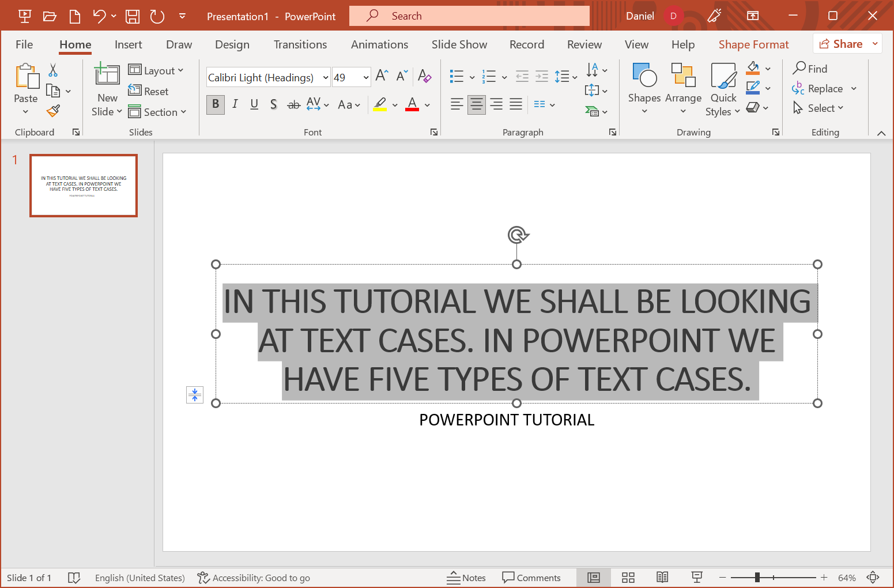Click the Increase Font Size icon
This screenshot has height=588, width=894.
pyautogui.click(x=382, y=76)
